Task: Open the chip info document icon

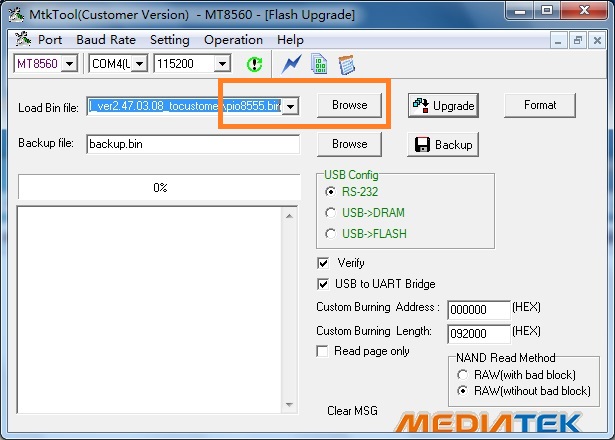Action: [x=319, y=64]
